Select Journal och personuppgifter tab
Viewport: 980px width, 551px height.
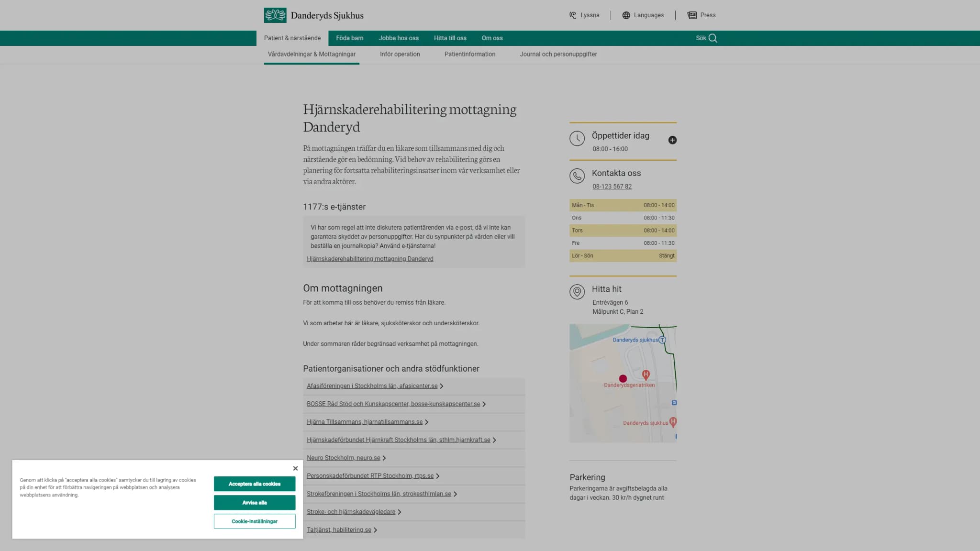pos(558,55)
